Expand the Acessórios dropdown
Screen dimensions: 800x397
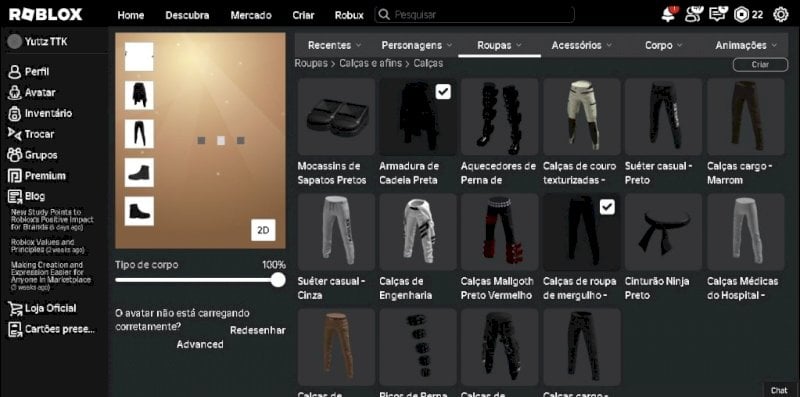582,45
